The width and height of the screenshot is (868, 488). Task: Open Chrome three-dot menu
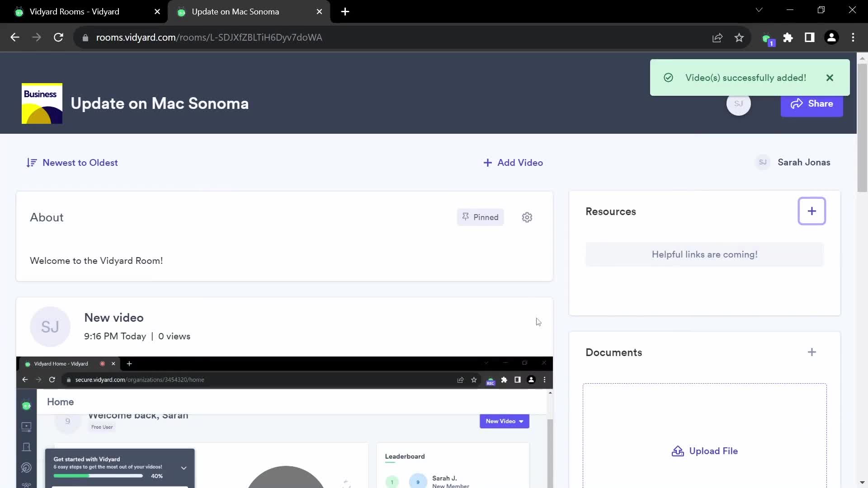853,38
